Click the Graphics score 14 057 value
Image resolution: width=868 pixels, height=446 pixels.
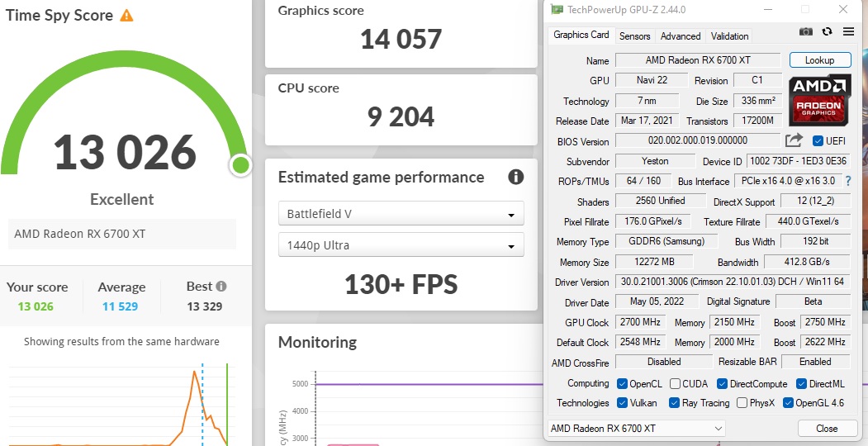[401, 40]
